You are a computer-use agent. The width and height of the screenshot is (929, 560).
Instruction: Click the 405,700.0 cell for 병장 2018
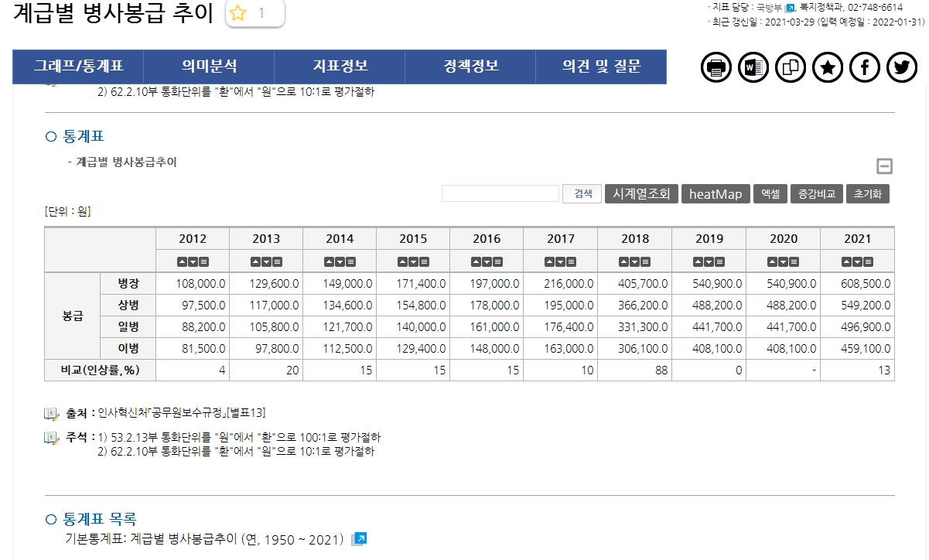pyautogui.click(x=635, y=284)
